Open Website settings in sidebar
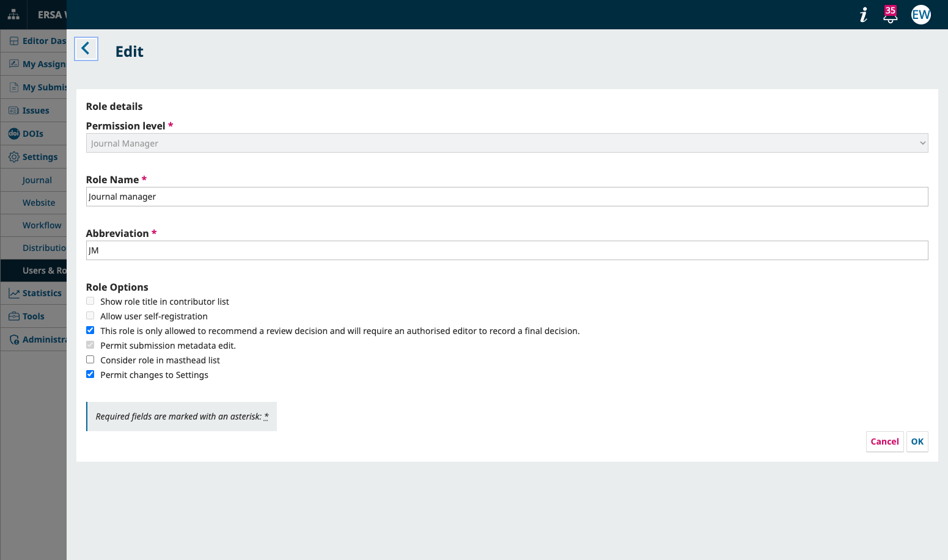The height and width of the screenshot is (560, 948). click(39, 203)
